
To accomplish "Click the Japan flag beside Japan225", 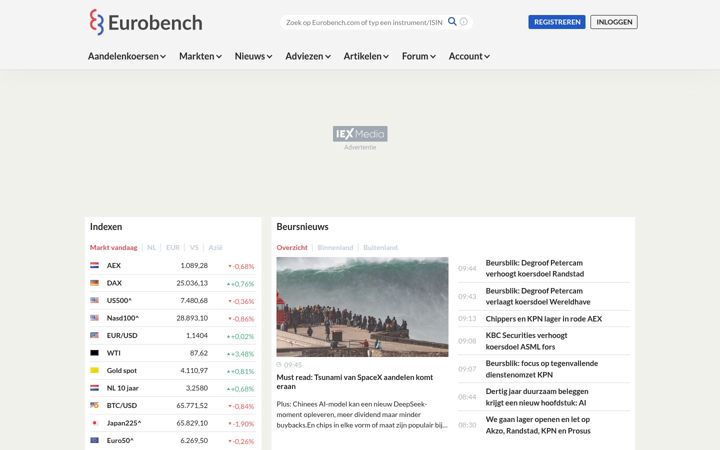I will click(x=95, y=422).
